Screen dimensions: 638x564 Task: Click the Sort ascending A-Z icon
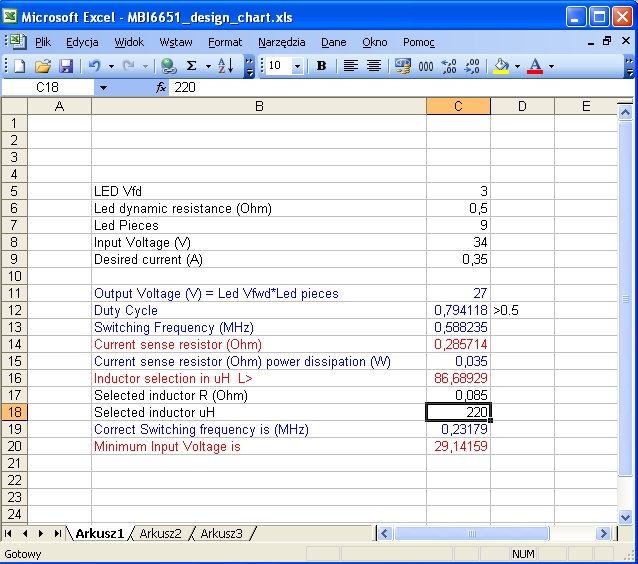(x=225, y=66)
